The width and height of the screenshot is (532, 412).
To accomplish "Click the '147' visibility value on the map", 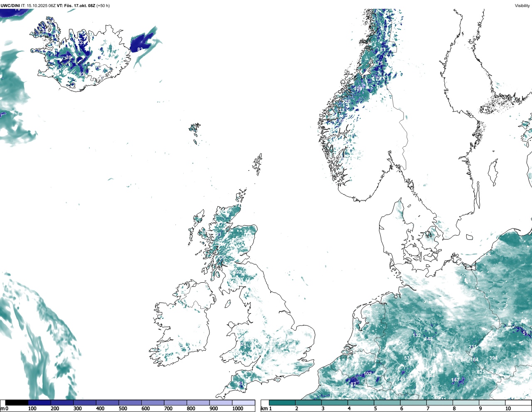I will (456, 380).
